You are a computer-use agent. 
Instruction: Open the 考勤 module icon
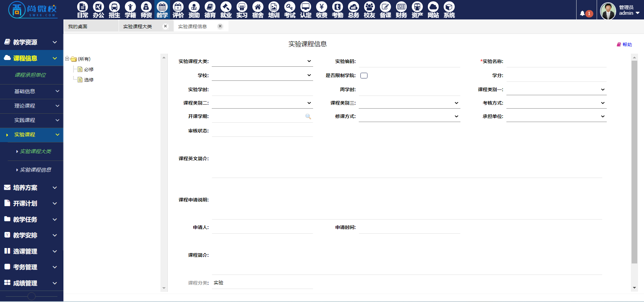[338, 10]
